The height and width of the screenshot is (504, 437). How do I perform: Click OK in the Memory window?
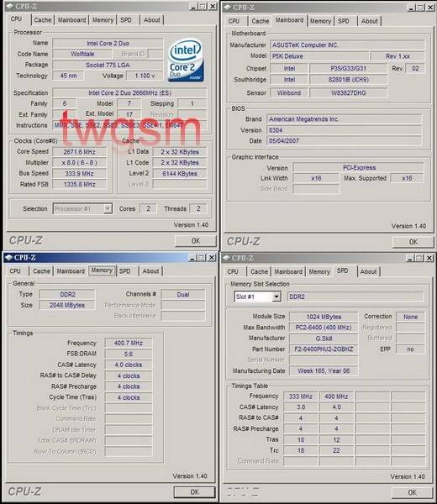point(194,491)
